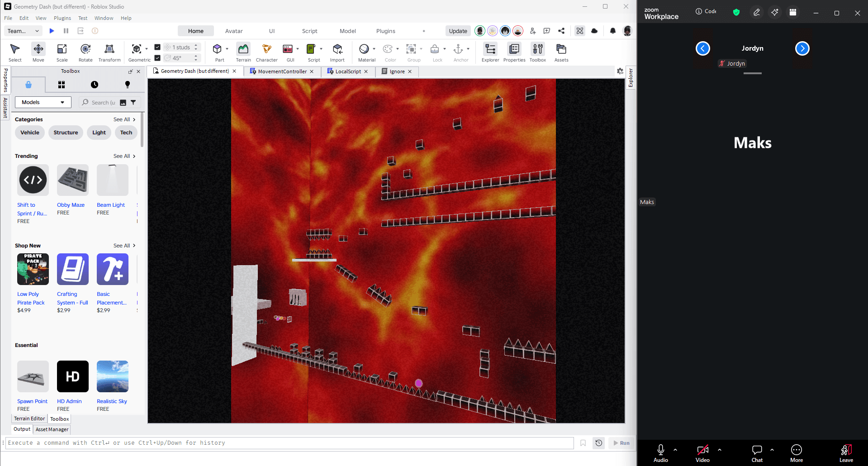Image resolution: width=868 pixels, height=466 pixels.
Task: Open Toolbox marketplace bag tab
Action: click(28, 85)
